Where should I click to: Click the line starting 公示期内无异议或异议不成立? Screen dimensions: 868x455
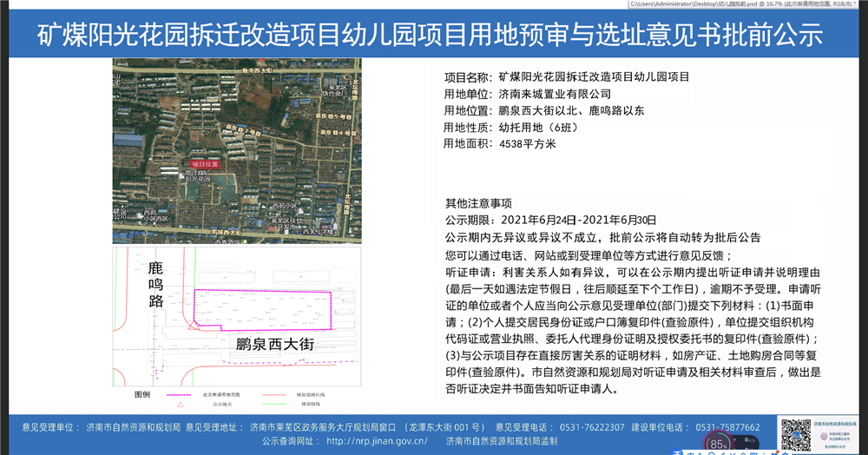point(603,237)
